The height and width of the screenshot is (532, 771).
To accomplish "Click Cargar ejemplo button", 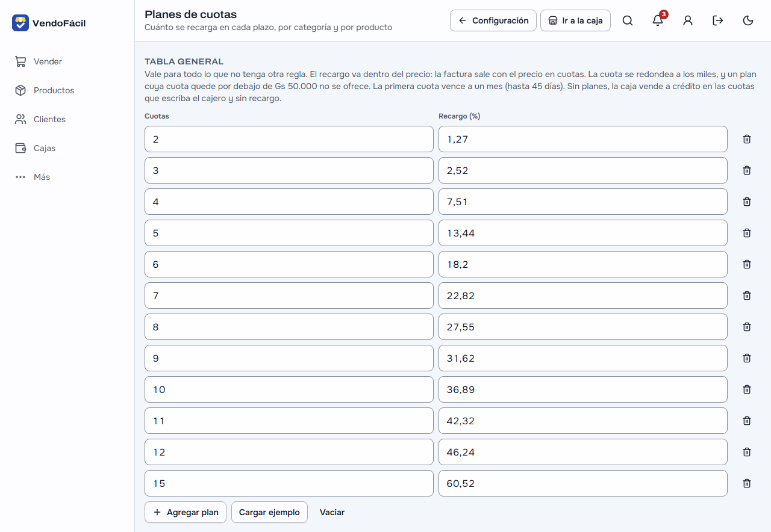I will click(269, 512).
